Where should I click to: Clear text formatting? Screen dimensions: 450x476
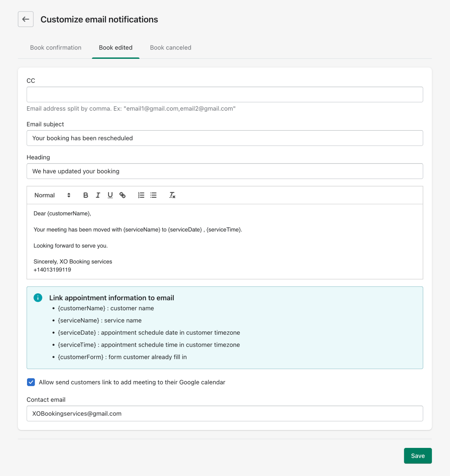pos(172,195)
